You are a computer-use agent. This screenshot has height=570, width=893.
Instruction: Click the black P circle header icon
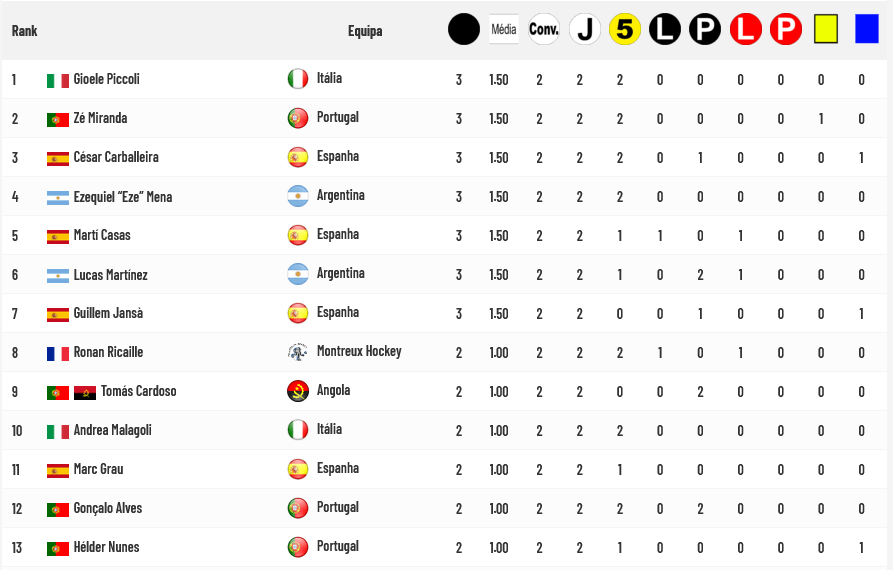(x=705, y=29)
